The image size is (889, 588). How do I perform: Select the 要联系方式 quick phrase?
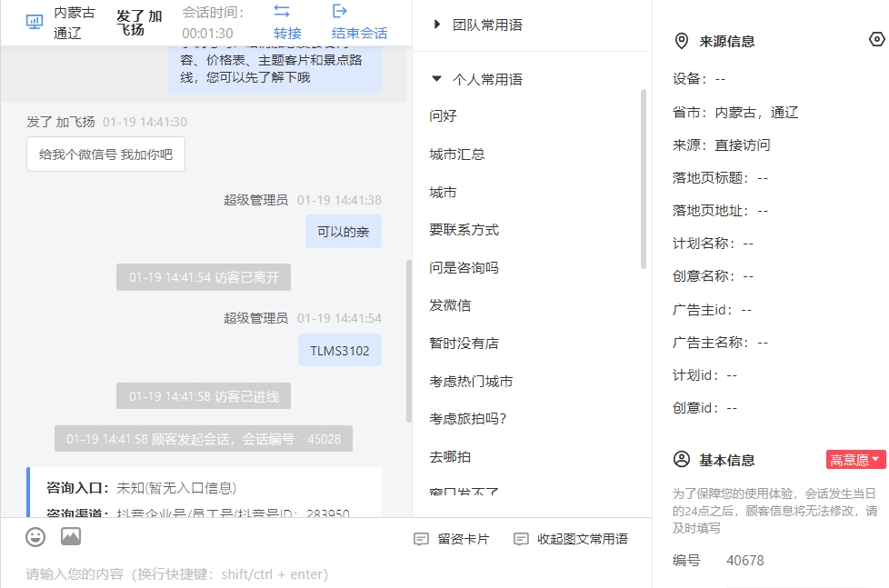(x=464, y=230)
